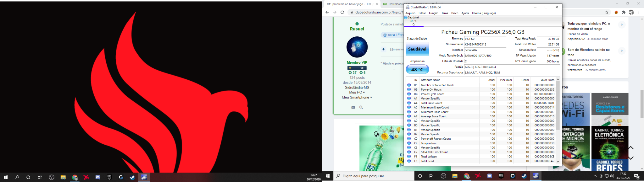This screenshot has height=182, width=644.
Task: Click the Firmware field V4.15.0
Action: [485, 39]
